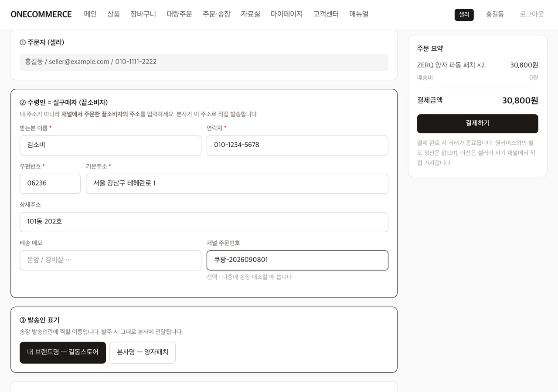The height and width of the screenshot is (392, 558).
Task: Visit 고객센터
Action: pyautogui.click(x=326, y=14)
